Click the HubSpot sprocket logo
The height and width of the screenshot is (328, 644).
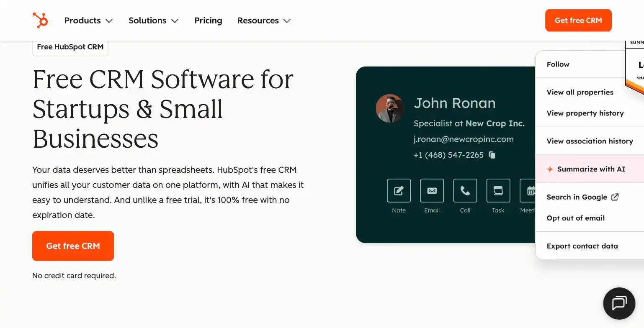pyautogui.click(x=40, y=20)
